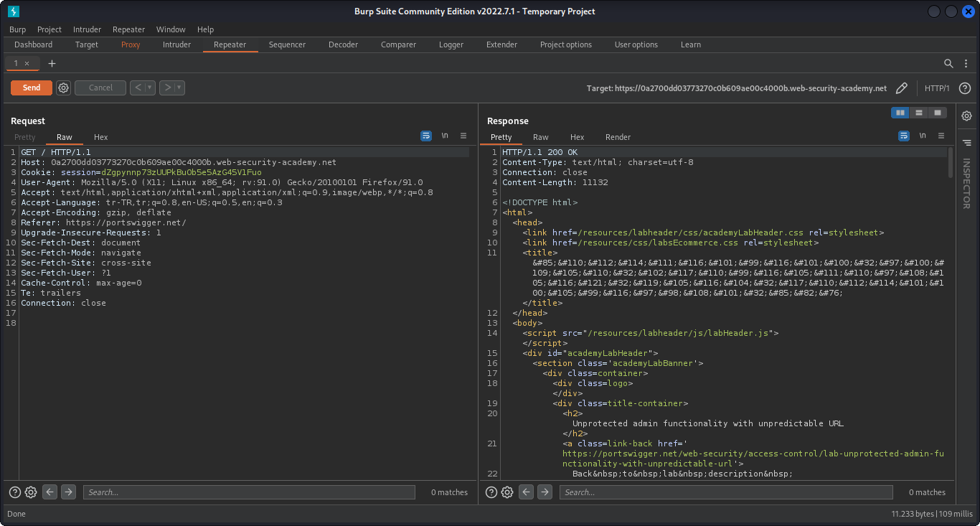Open the Intruder menu
980x526 pixels.
click(87, 29)
